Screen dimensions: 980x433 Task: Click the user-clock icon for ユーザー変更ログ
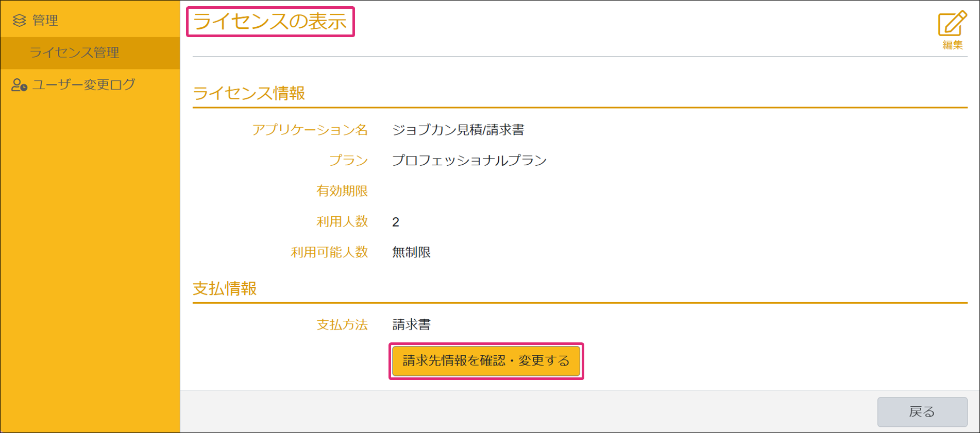(x=19, y=85)
